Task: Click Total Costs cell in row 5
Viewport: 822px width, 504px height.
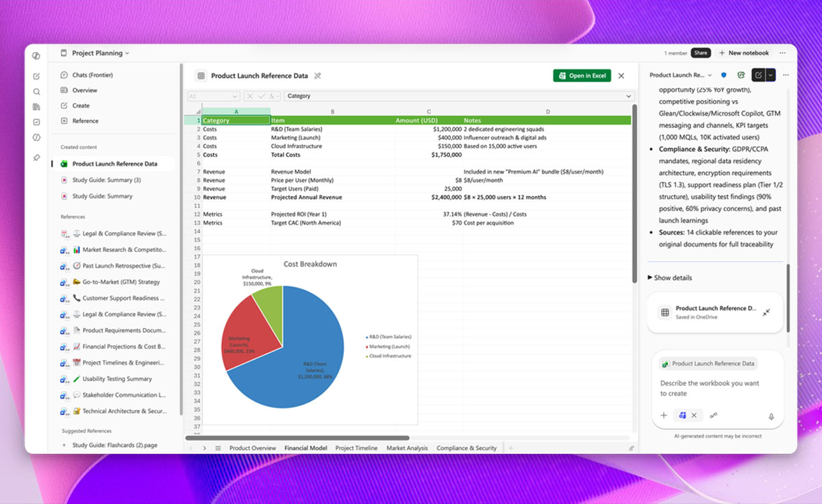Action: point(332,155)
